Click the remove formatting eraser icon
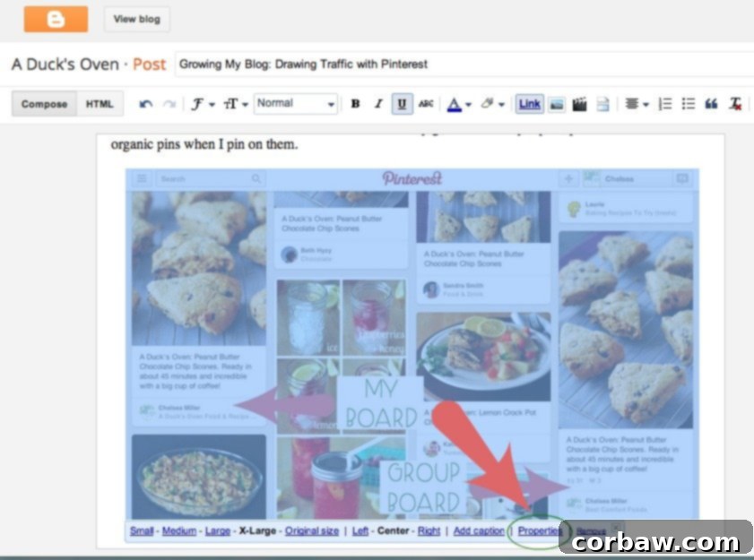754x560 pixels. pos(733,104)
